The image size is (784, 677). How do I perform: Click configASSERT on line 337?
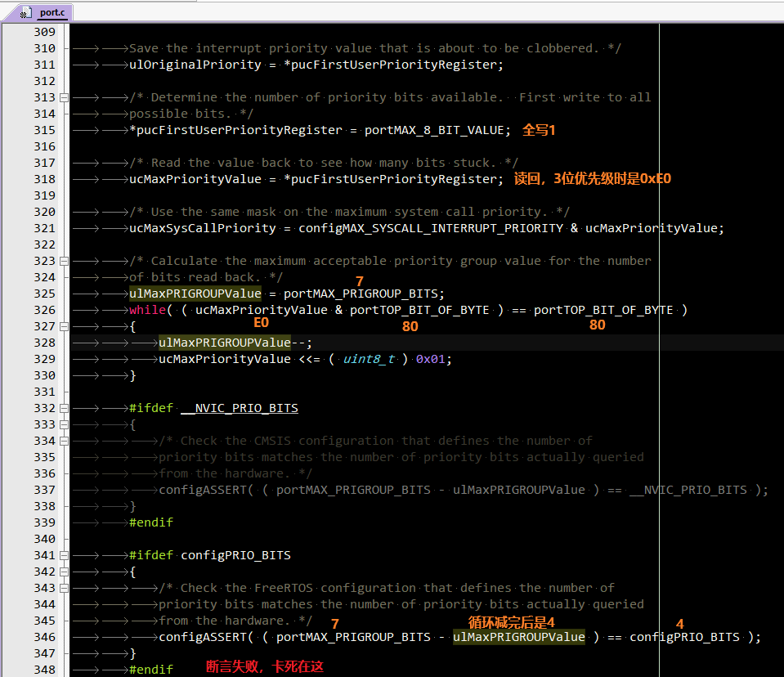203,490
